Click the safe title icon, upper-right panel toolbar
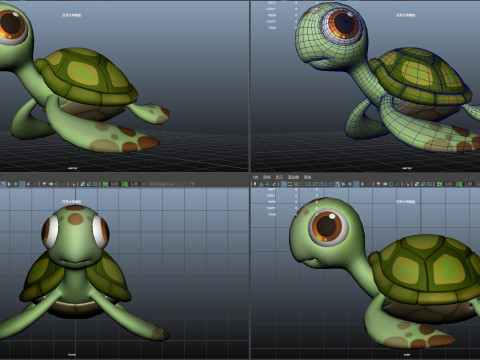The image size is (480, 360). point(321,184)
